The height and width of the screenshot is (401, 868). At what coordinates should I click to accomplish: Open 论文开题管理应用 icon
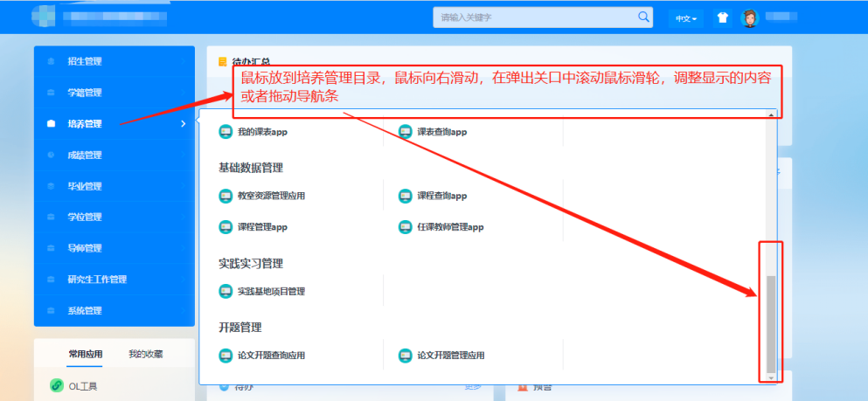(x=405, y=356)
